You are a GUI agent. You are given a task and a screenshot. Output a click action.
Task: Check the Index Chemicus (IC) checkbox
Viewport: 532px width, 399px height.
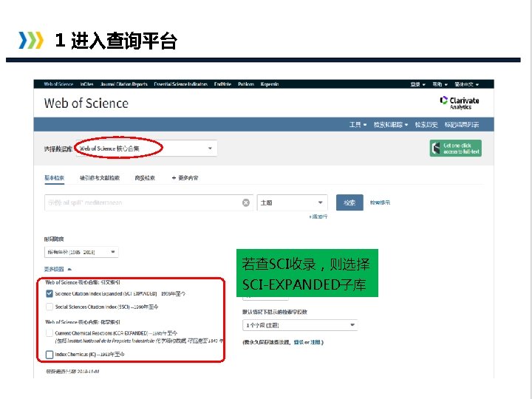(x=50, y=355)
